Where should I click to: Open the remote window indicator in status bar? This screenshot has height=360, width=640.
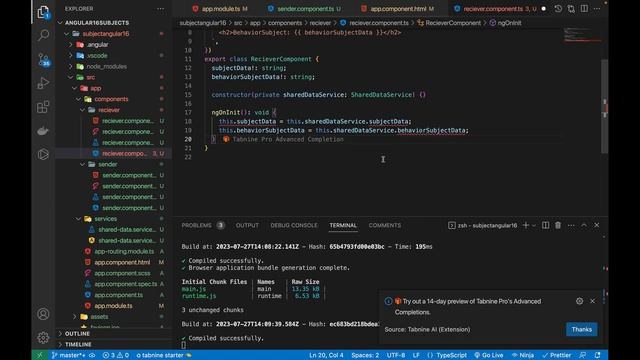point(40,355)
